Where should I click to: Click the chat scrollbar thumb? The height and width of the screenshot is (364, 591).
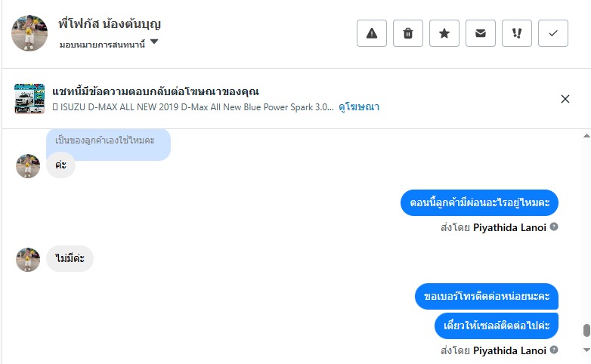586,331
